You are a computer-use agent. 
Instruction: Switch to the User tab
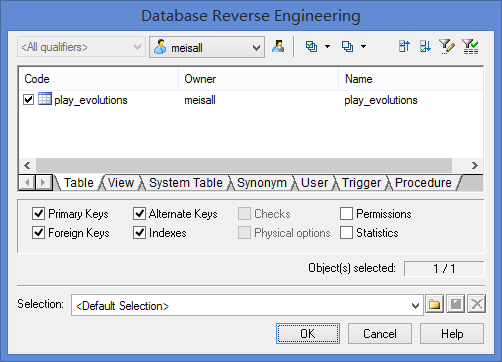pos(314,183)
